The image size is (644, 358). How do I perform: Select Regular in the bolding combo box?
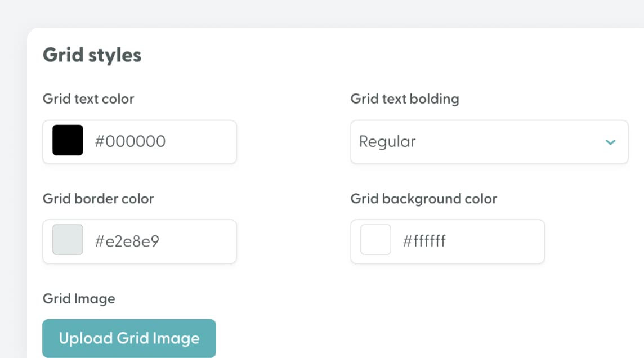[386, 142]
